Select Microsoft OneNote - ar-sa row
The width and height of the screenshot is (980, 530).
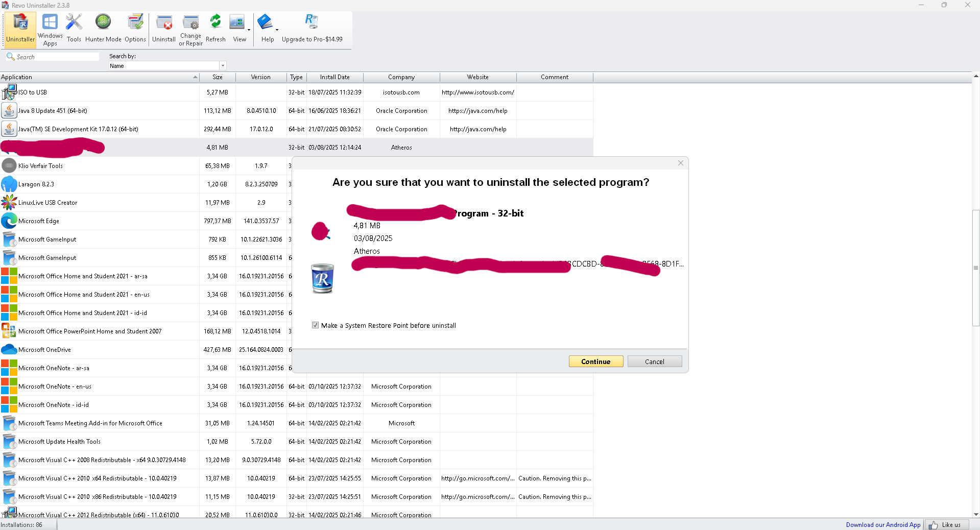click(x=146, y=368)
